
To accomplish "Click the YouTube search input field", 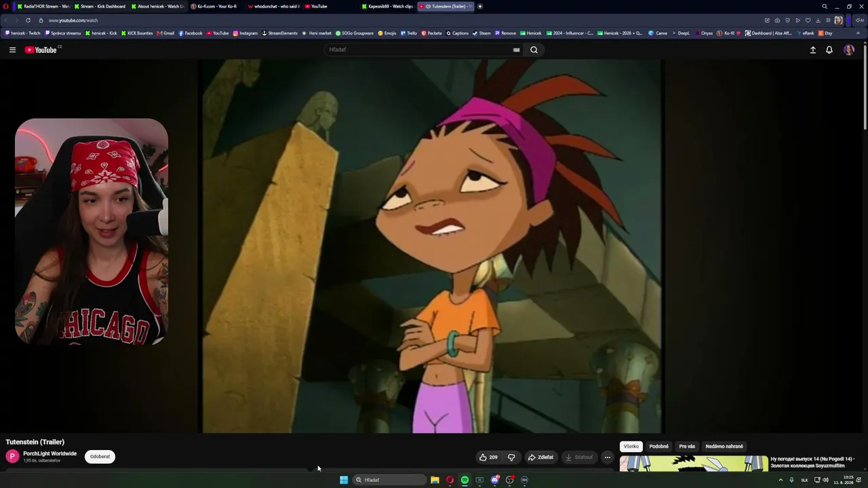I will 419,49.
